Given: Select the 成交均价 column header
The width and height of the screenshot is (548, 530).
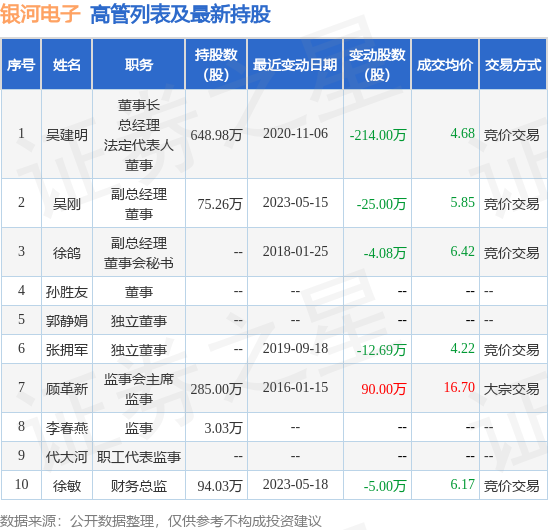Looking at the screenshot, I should pos(445,65).
